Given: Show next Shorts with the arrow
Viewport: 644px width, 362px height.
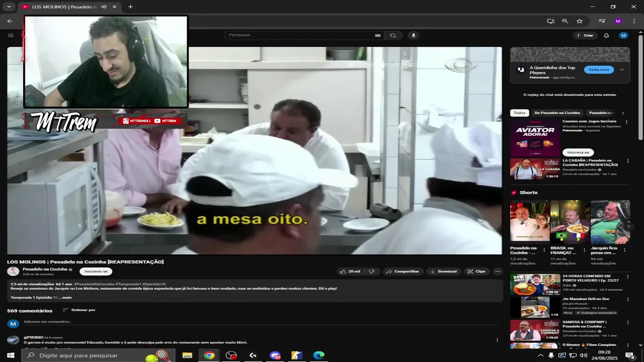Looking at the screenshot, I should 627,227.
